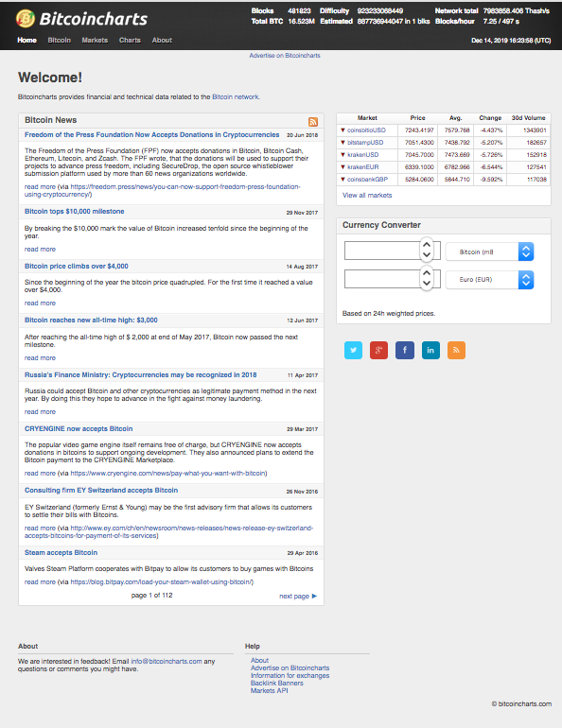Open the LinkedIn social icon

point(430,350)
